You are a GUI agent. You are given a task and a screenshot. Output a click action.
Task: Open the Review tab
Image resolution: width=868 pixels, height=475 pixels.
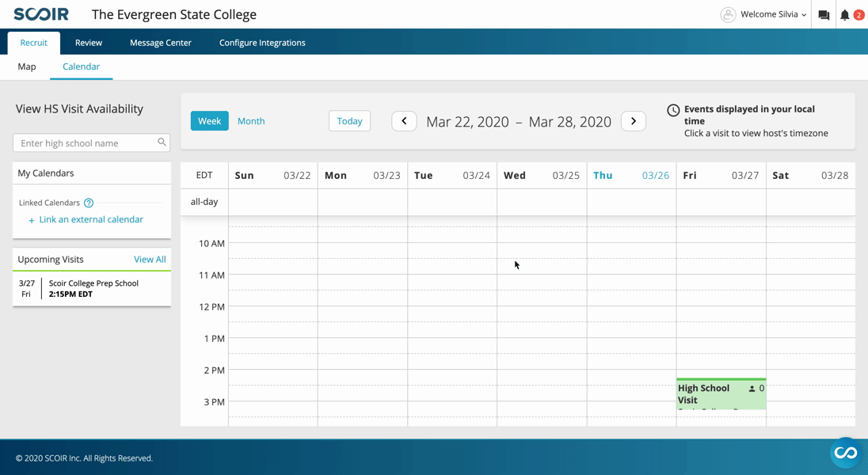[89, 43]
